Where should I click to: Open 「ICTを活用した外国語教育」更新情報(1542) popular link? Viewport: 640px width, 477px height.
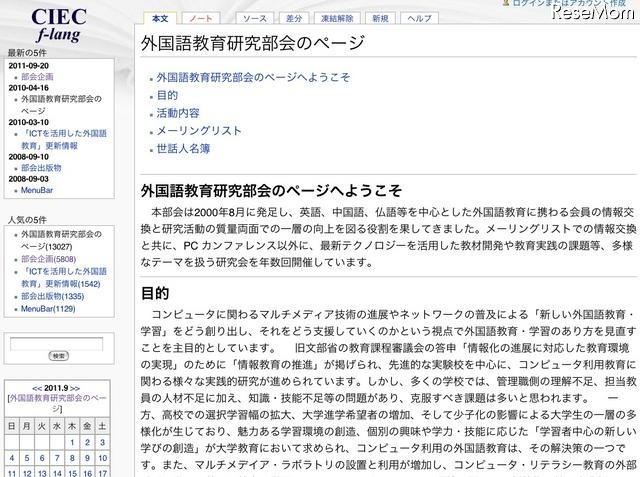tap(64, 277)
